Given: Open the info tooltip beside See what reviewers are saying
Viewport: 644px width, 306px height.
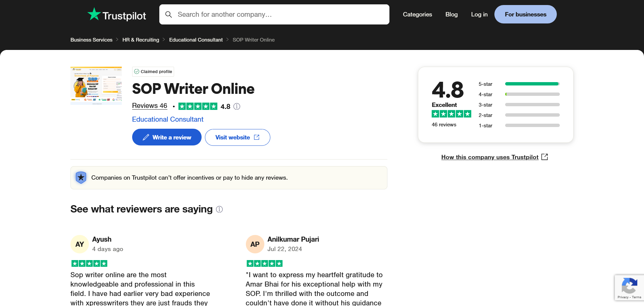Looking at the screenshot, I should coord(219,209).
